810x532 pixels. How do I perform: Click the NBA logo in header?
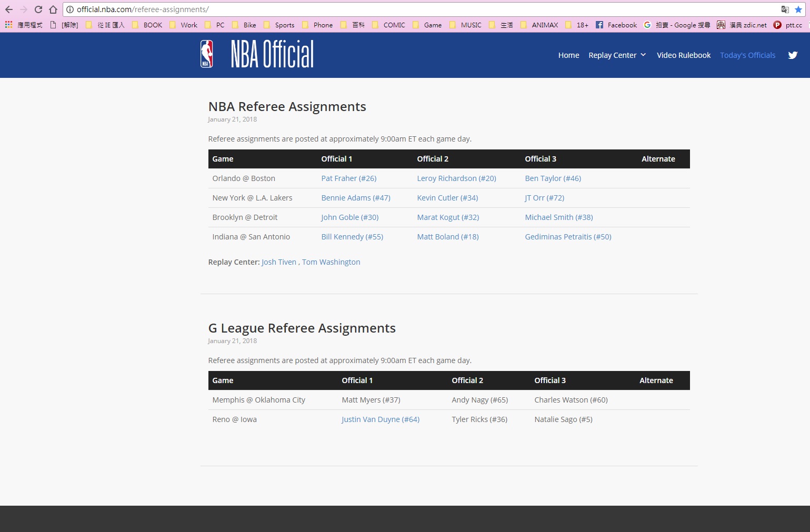point(207,54)
